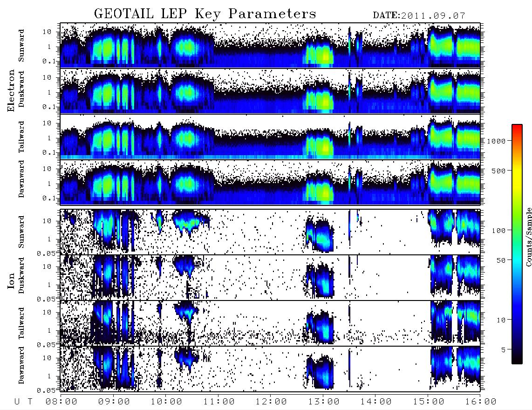Click the Electron Dawnward spectrogram panel

coord(270,183)
